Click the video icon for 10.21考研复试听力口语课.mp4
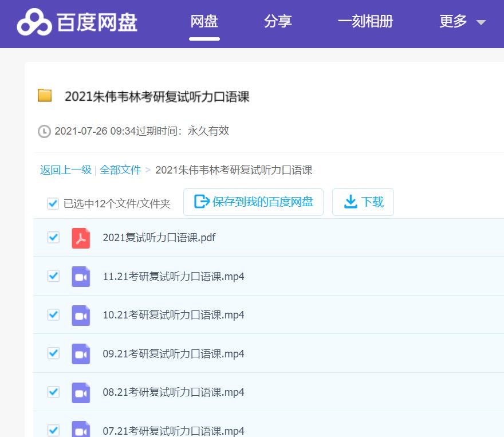Image resolution: width=504 pixels, height=437 pixels. [81, 314]
